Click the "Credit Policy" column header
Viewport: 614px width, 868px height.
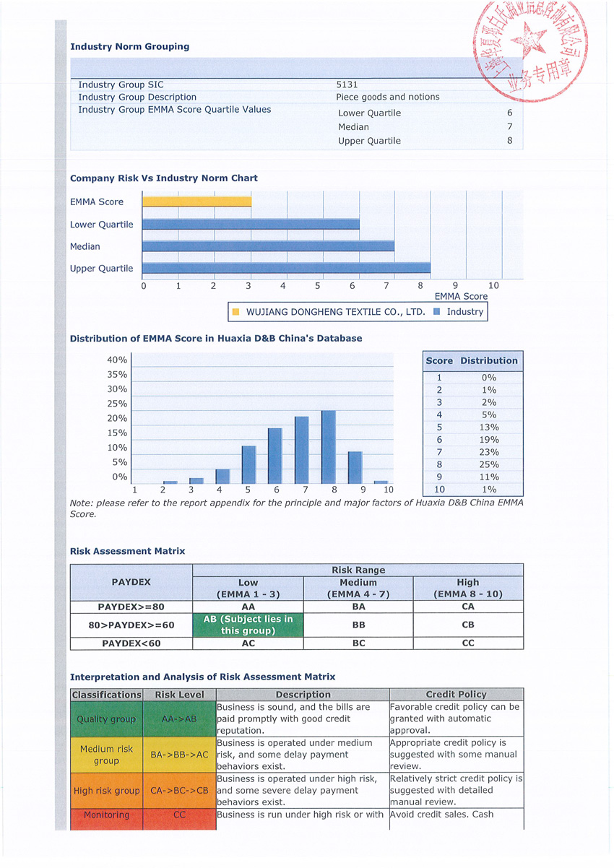pyautogui.click(x=456, y=695)
